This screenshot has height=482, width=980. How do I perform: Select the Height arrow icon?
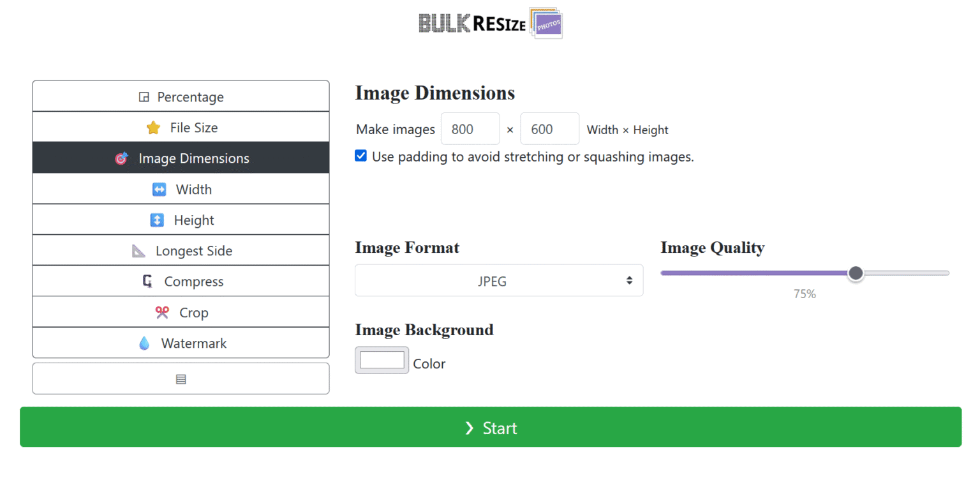[158, 220]
